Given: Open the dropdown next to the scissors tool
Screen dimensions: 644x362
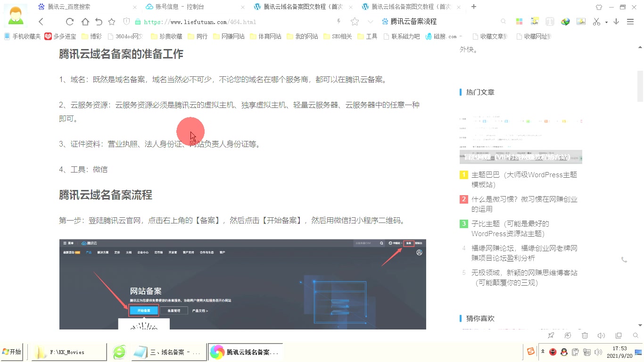Looking at the screenshot, I should pos(605,21).
